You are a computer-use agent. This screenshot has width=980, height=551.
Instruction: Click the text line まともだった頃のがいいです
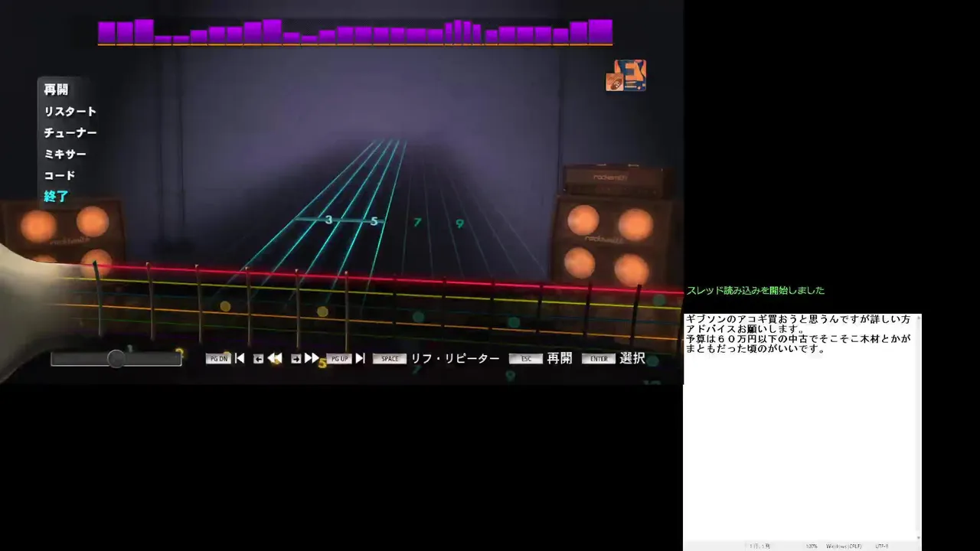tap(756, 349)
